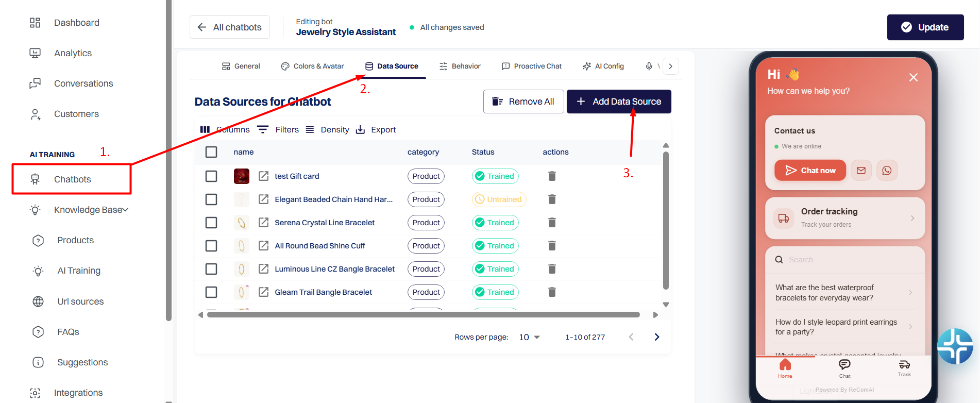Viewport: 980px width, 403px height.
Task: Open leopard print earrings question
Action: [845, 327]
